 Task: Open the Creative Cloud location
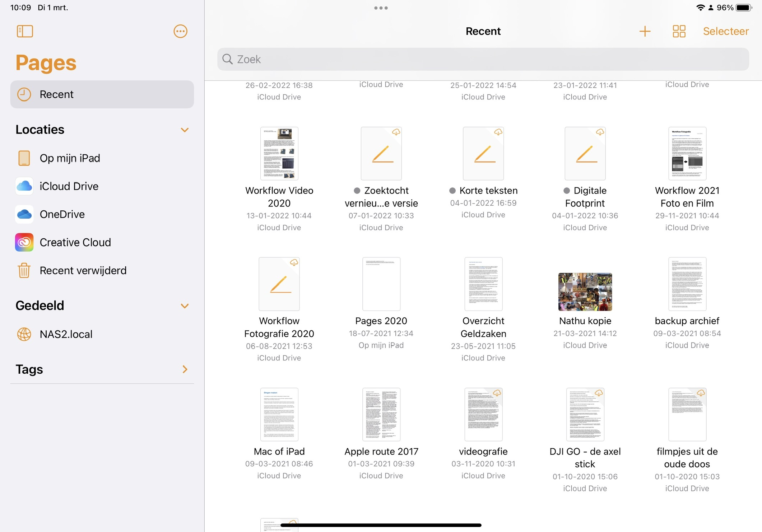coord(75,242)
